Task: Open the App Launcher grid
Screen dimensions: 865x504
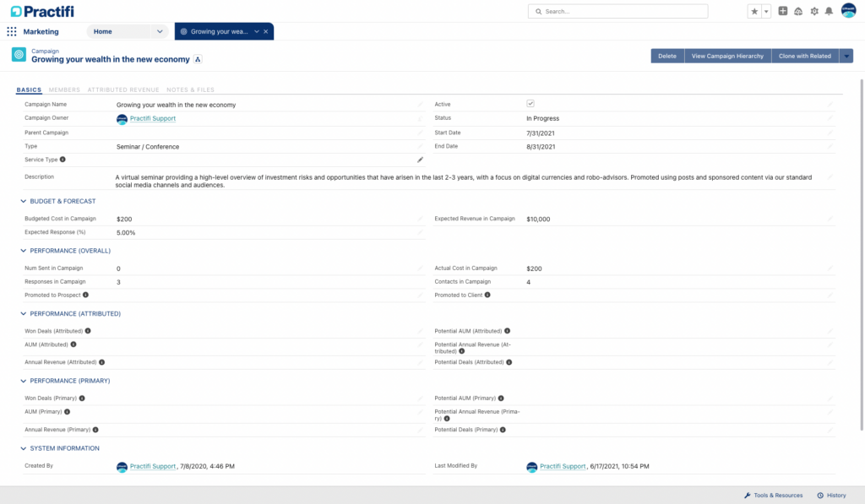Action: tap(12, 31)
